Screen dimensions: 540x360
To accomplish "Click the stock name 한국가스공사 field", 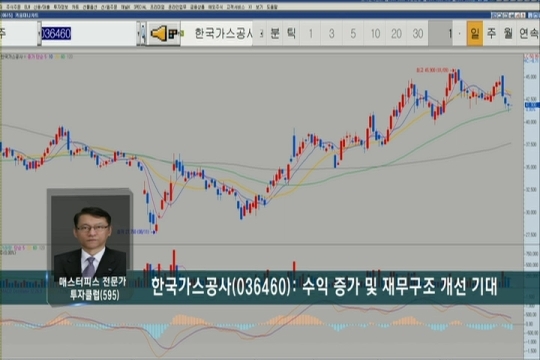I will click(217, 33).
